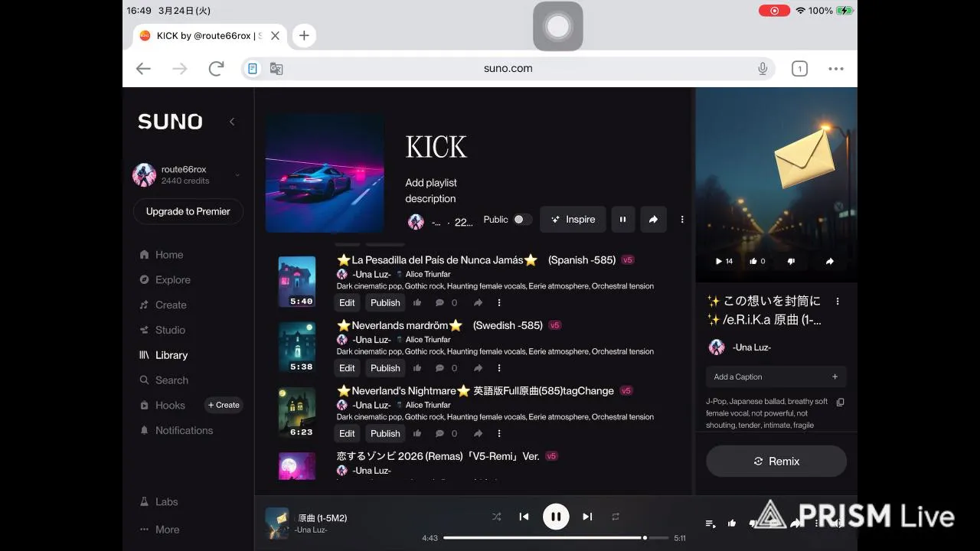980x551 pixels.
Task: Open the play queue icon
Action: [x=710, y=523]
